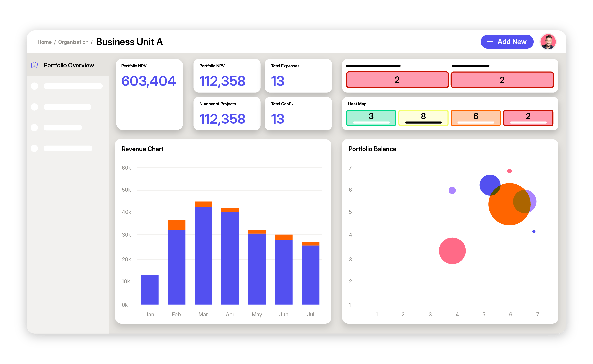Select the Portfolio Overview sidebar item
The image size is (593, 364).
69,65
